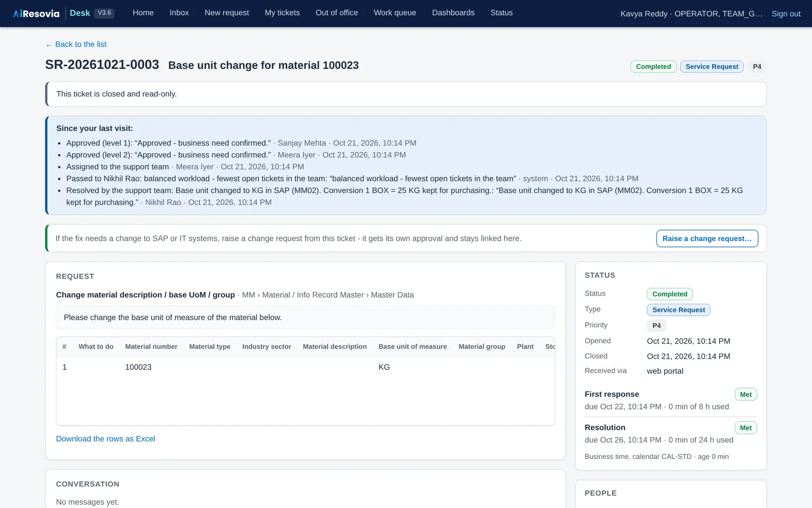Open the Status nav item
This screenshot has width=812, height=508.
click(x=501, y=13)
